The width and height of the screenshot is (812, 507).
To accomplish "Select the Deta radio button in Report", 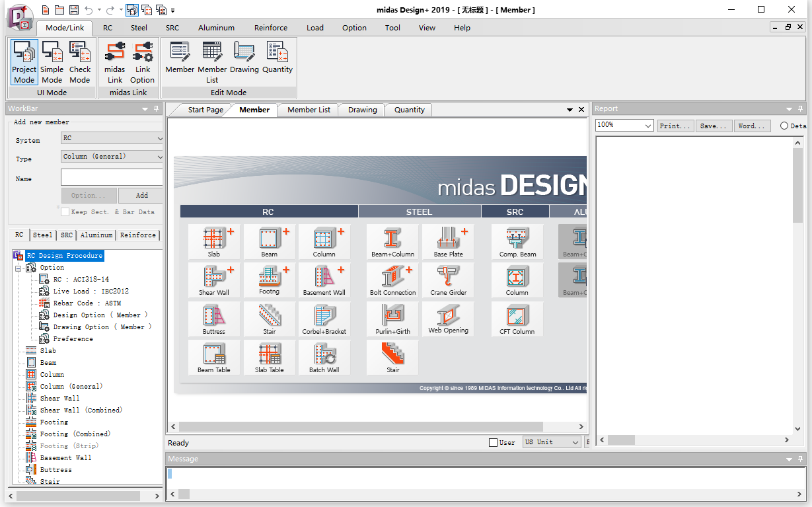I will pos(784,126).
